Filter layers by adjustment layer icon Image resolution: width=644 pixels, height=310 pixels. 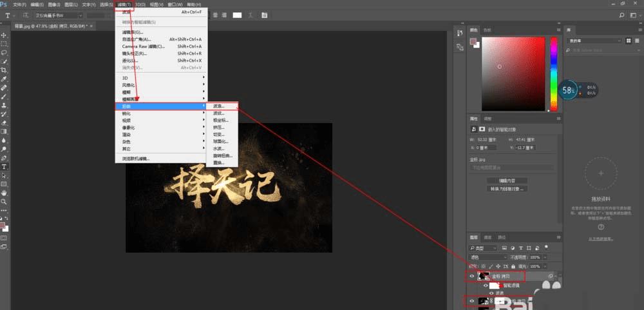pyautogui.click(x=513, y=248)
